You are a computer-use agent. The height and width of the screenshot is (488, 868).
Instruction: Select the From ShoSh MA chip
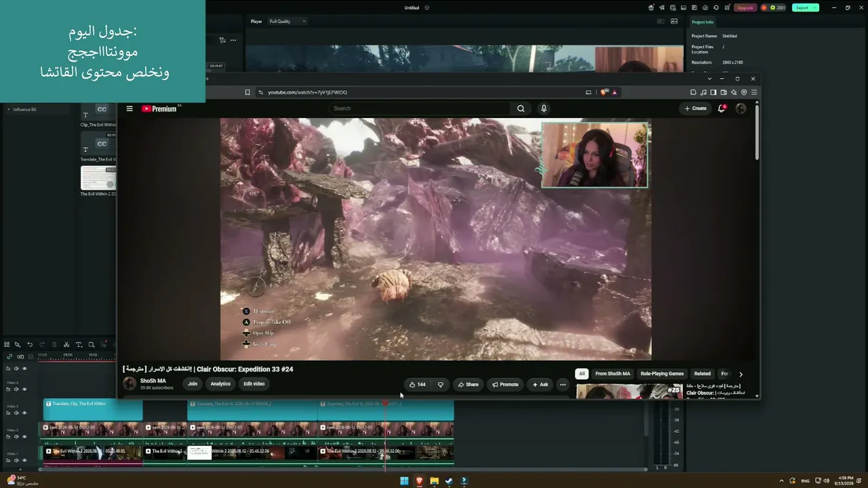tap(612, 373)
